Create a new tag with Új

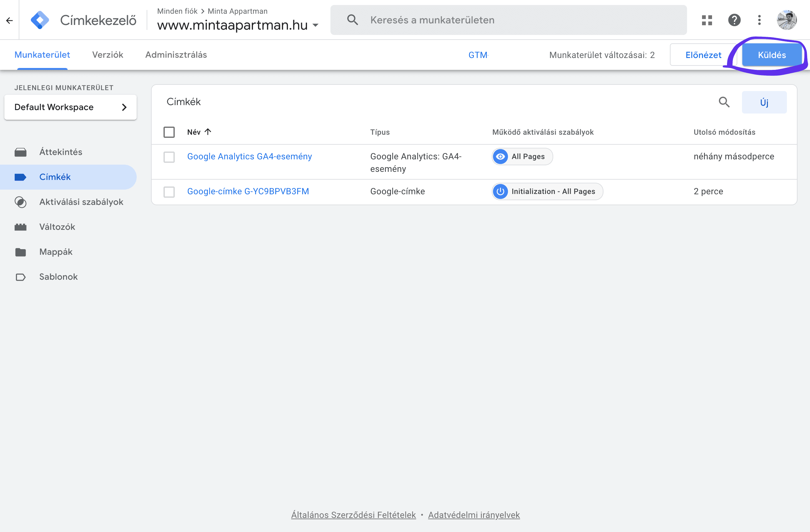764,102
